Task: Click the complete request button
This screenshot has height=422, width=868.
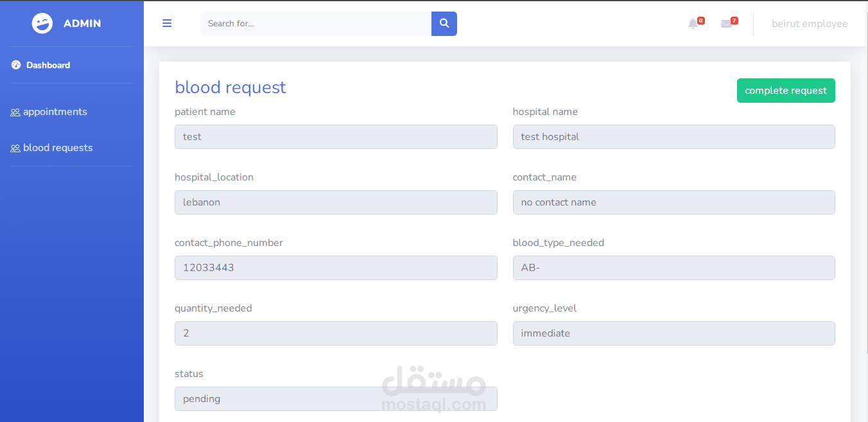Action: click(x=785, y=91)
